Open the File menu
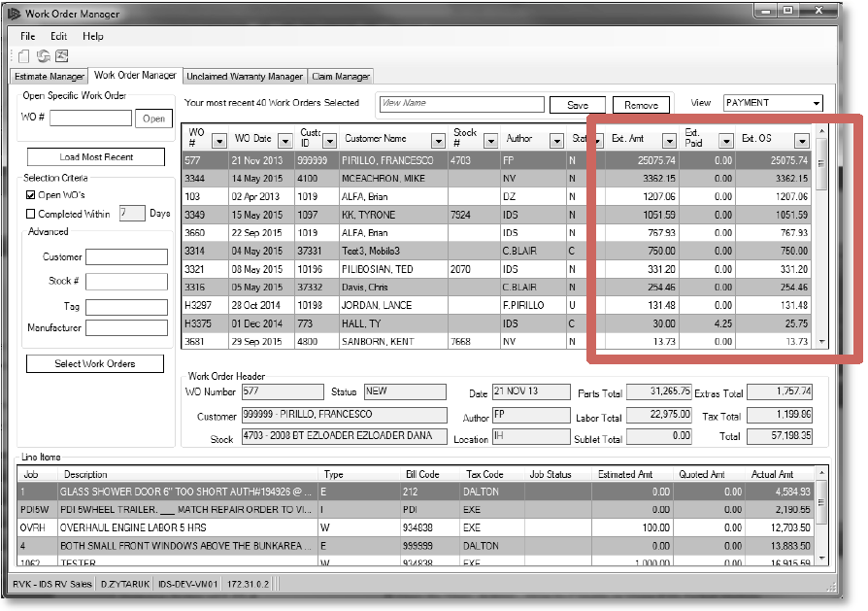 pos(28,37)
